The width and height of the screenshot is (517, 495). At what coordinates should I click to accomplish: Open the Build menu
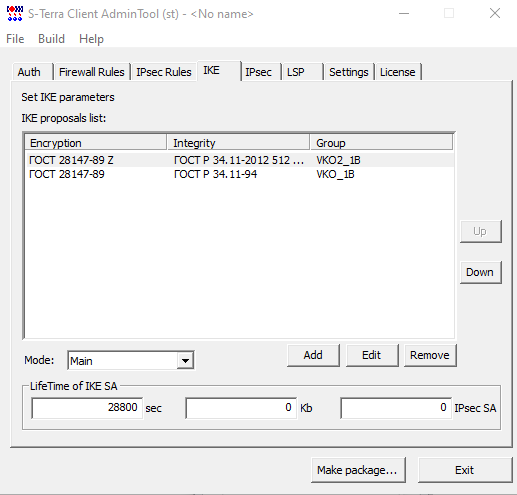pos(51,39)
